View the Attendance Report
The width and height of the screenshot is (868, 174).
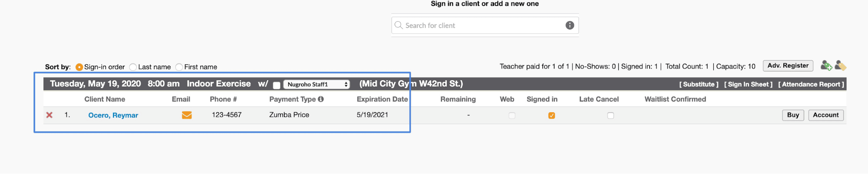[x=811, y=84]
